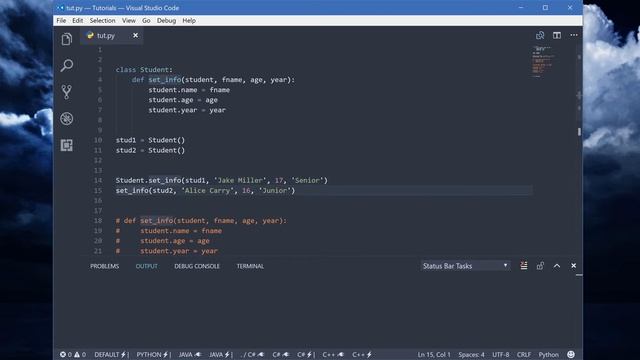Click the editor vertical scrollbar thumb
Image resolution: width=640 pixels, height=360 pixels.
pyautogui.click(x=579, y=132)
